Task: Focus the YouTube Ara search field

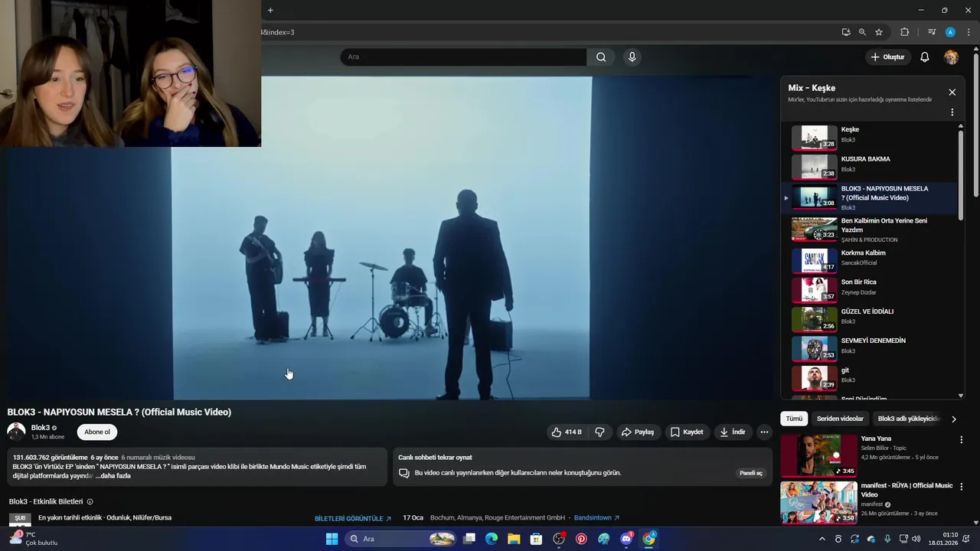Action: [x=463, y=57]
